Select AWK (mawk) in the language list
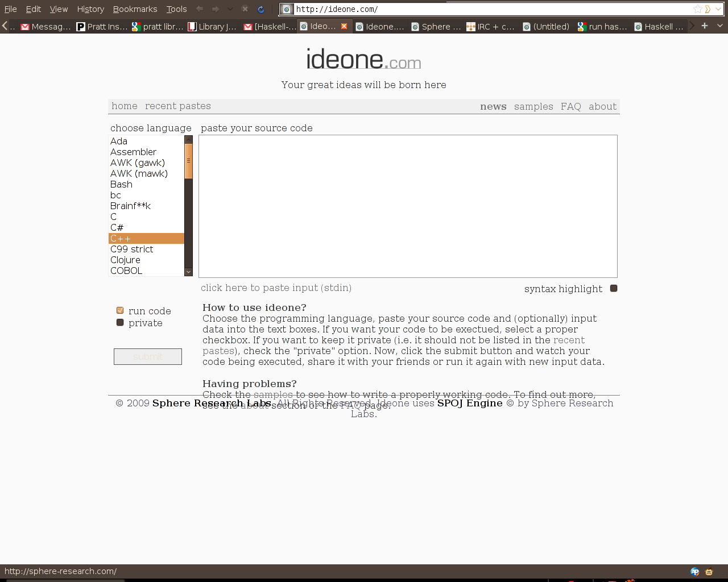Viewport: 728px width, 582px height. [x=146, y=173]
